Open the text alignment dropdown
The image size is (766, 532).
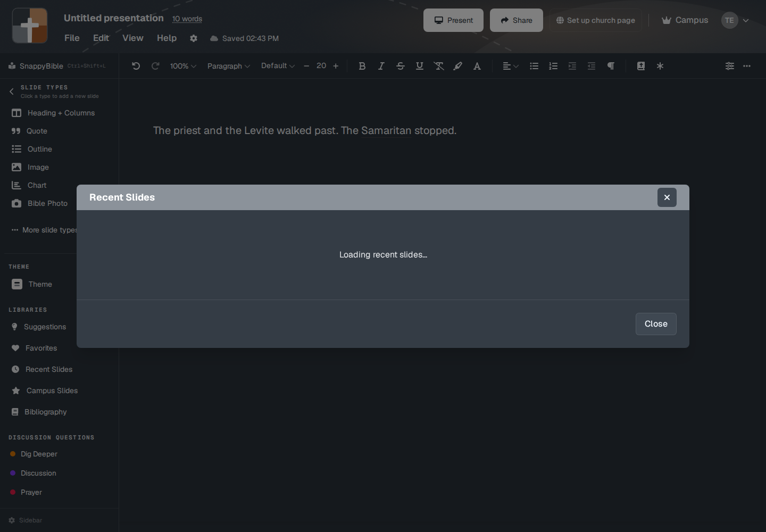[511, 66]
